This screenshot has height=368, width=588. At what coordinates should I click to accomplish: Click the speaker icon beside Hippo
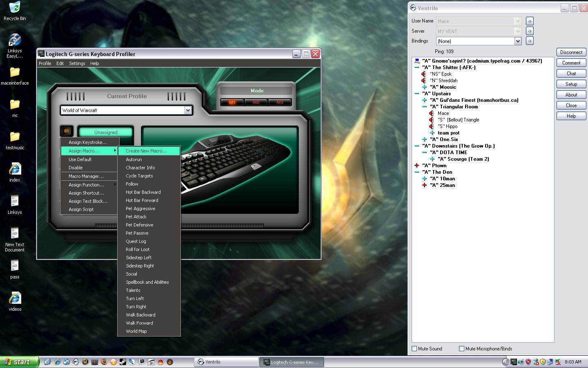tap(432, 126)
